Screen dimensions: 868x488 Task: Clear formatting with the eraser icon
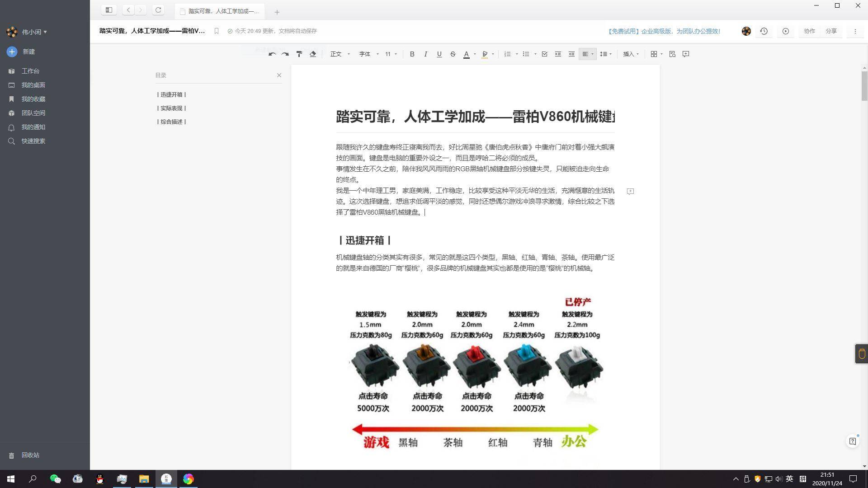coord(313,54)
